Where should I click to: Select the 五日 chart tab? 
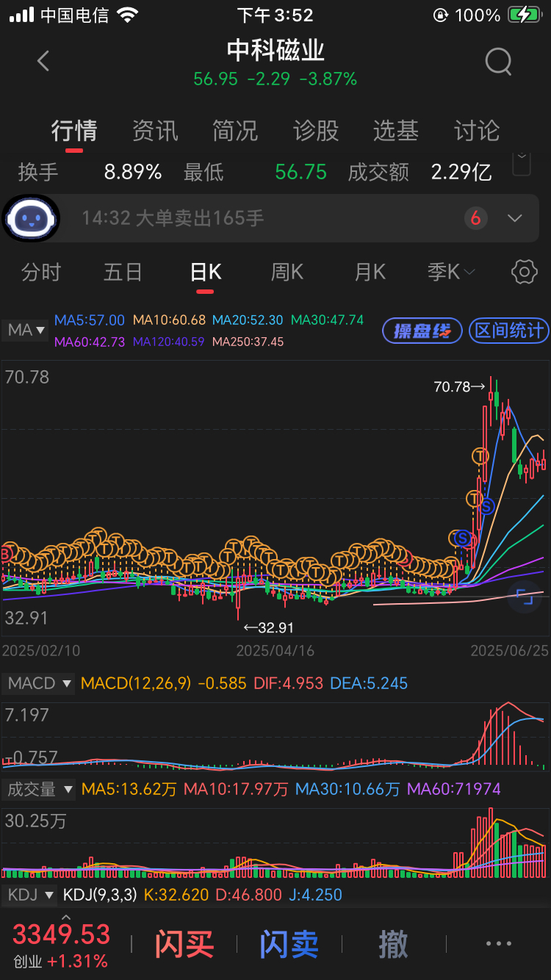(x=123, y=273)
